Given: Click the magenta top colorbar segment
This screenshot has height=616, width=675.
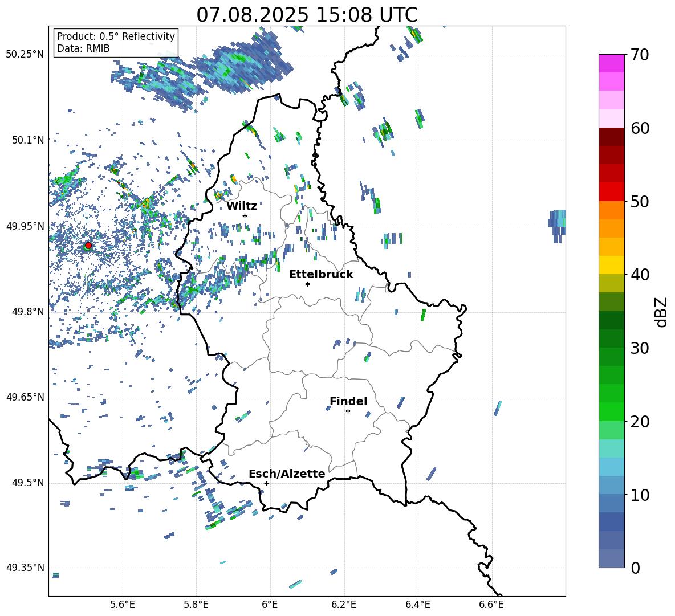Looking at the screenshot, I should [611, 63].
